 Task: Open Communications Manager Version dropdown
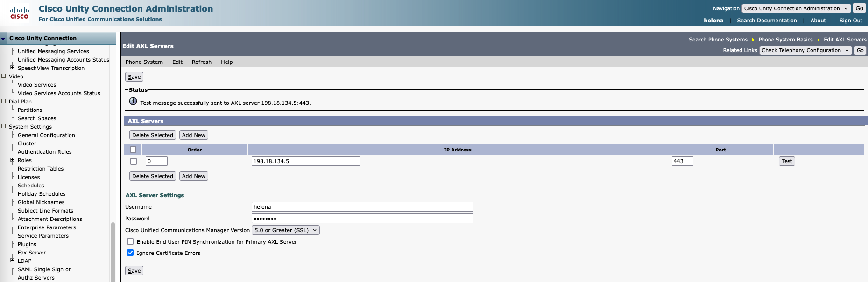point(285,230)
